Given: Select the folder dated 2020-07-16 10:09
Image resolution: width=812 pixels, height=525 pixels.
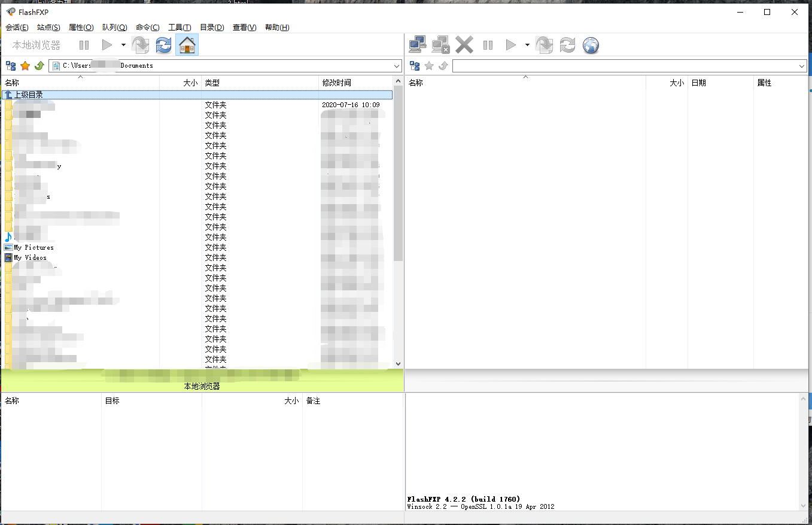Looking at the screenshot, I should (197, 105).
